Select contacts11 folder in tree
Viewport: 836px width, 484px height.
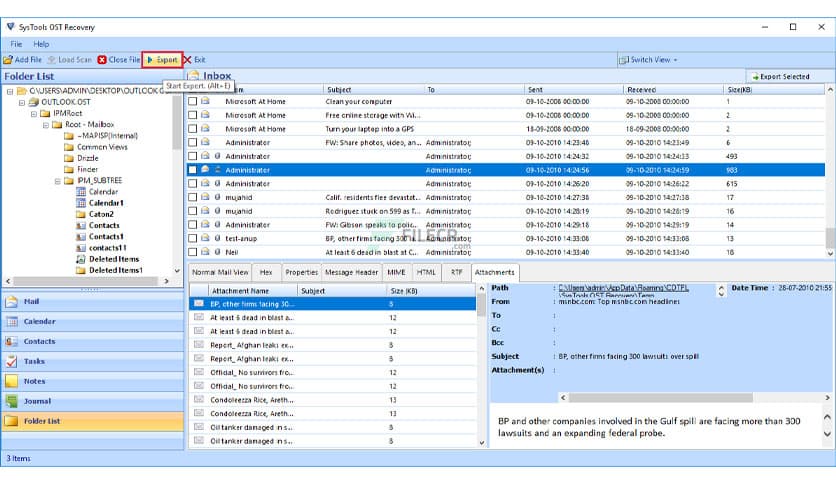click(108, 248)
